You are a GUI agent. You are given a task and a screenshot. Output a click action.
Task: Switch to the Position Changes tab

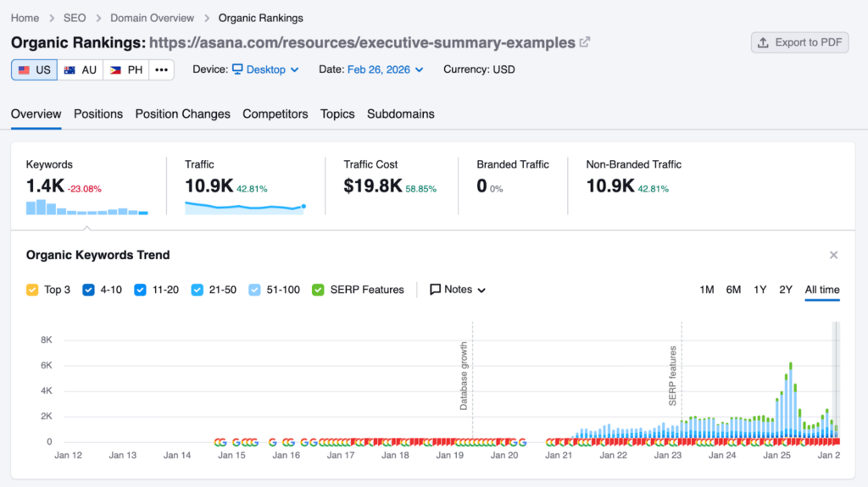[182, 113]
